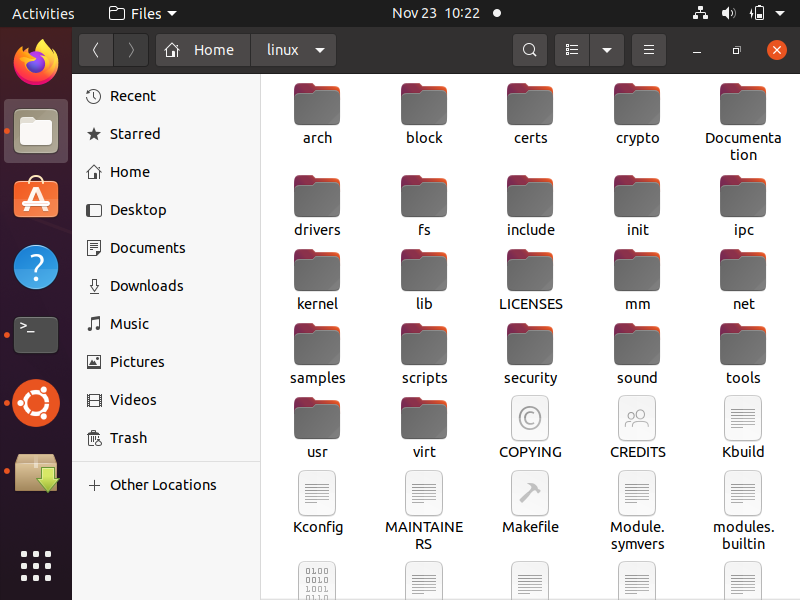Click Activities in the top bar
This screenshot has width=800, height=600.
tap(43, 14)
